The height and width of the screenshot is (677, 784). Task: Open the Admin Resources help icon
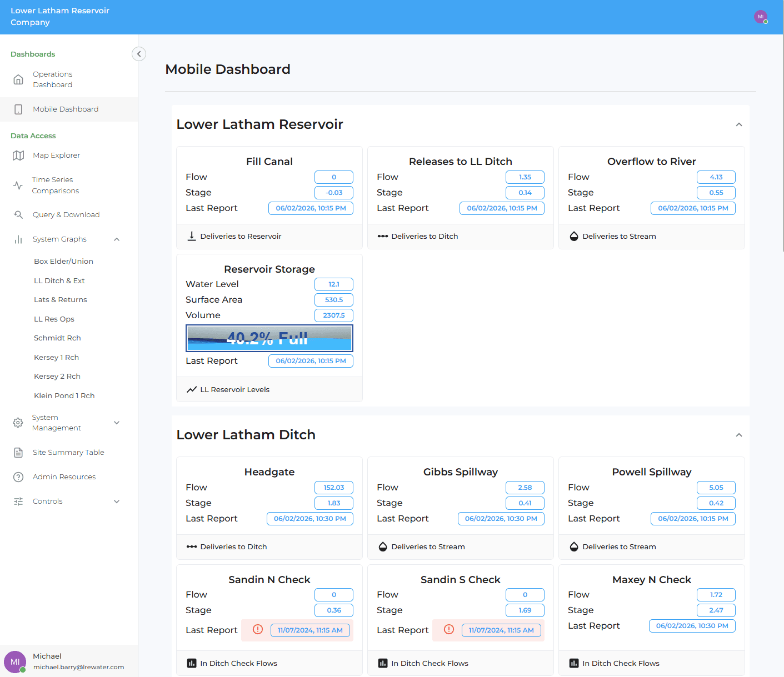pyautogui.click(x=18, y=477)
